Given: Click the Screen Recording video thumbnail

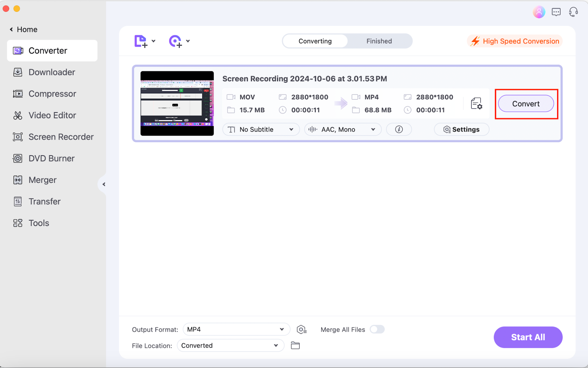Looking at the screenshot, I should [177, 103].
